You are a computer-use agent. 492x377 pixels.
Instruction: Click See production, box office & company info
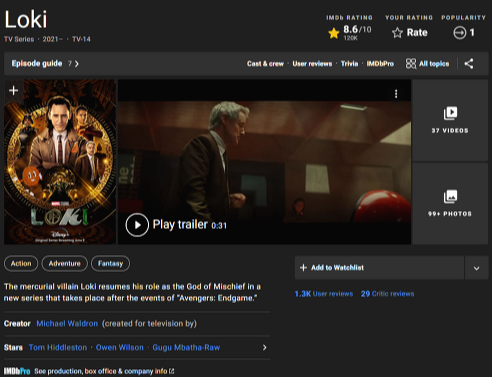(x=101, y=371)
